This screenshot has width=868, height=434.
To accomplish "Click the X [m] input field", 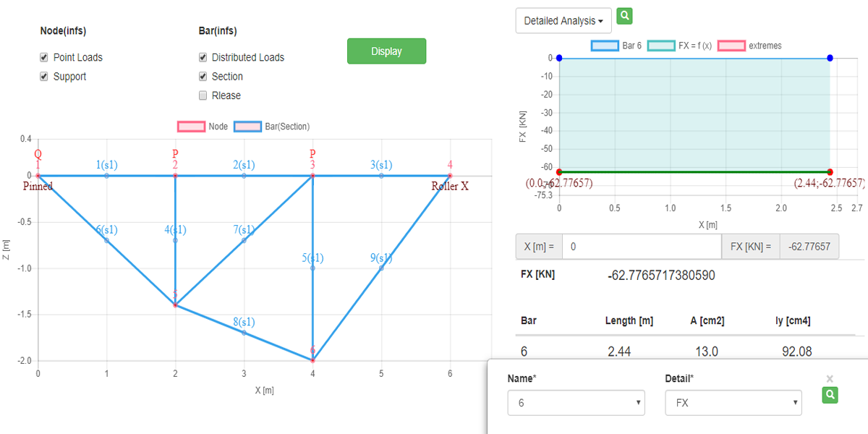I will (x=641, y=247).
